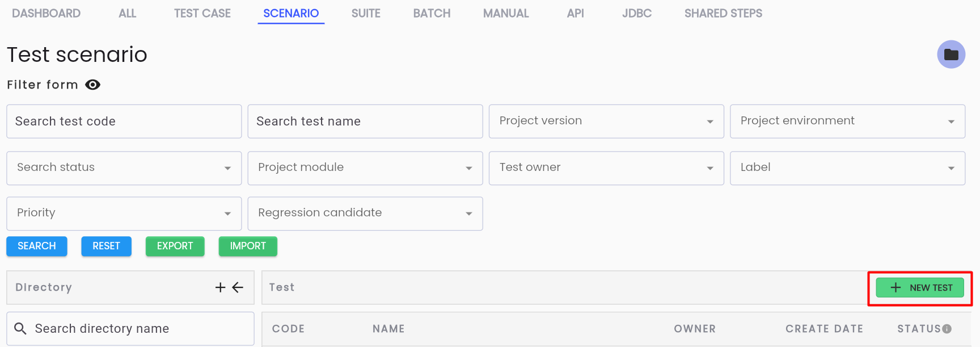Click the green EXPORT button
The height and width of the screenshot is (347, 980).
point(175,246)
